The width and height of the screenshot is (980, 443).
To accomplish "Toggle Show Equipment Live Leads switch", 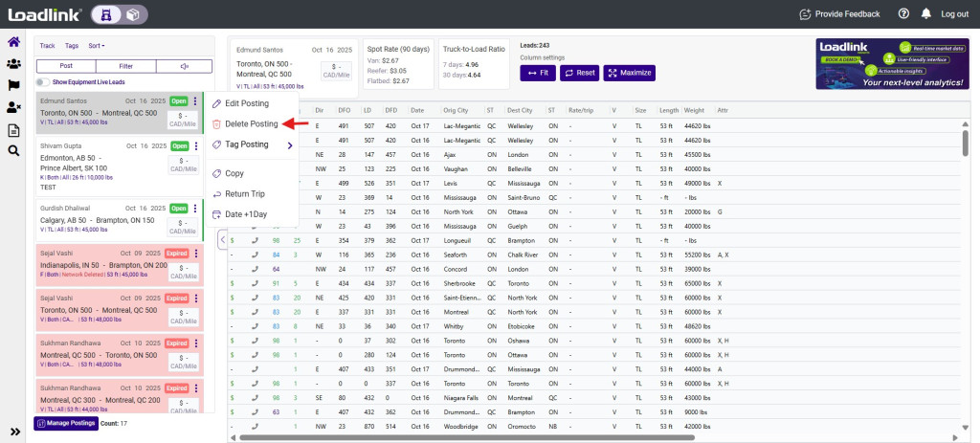I will [x=43, y=82].
